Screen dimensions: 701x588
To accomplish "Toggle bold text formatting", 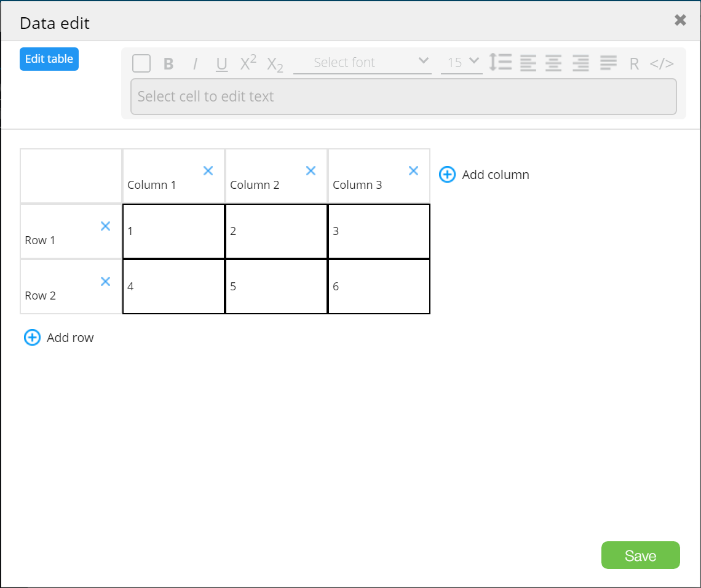I will [x=168, y=63].
